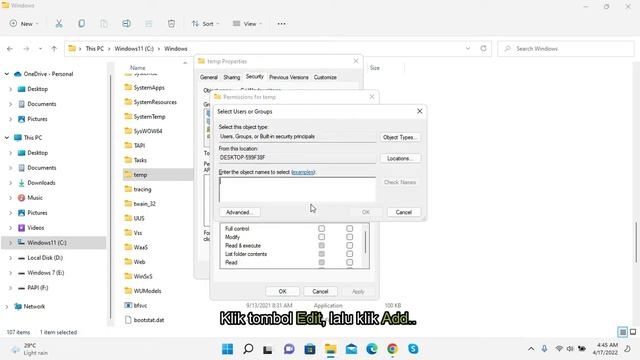Screen dimensions: 640x360
Task: Click the Locations button
Action: (x=400, y=158)
